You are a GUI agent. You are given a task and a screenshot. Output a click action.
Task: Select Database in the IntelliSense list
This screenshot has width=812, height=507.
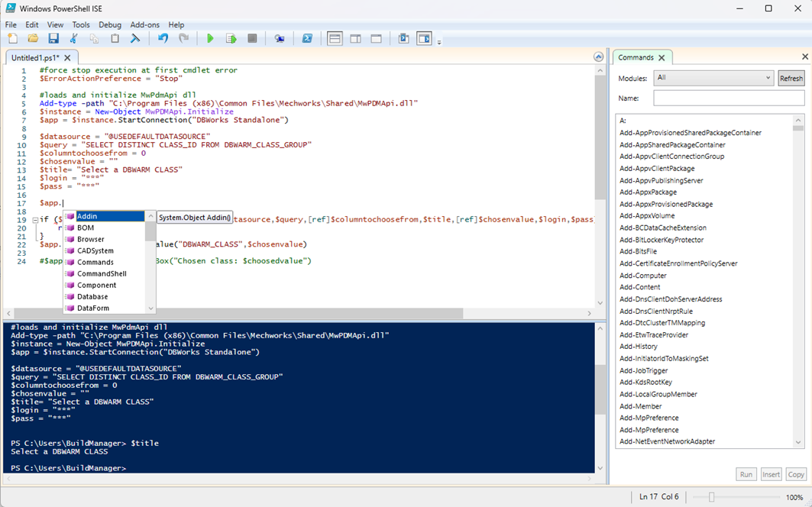104,297
